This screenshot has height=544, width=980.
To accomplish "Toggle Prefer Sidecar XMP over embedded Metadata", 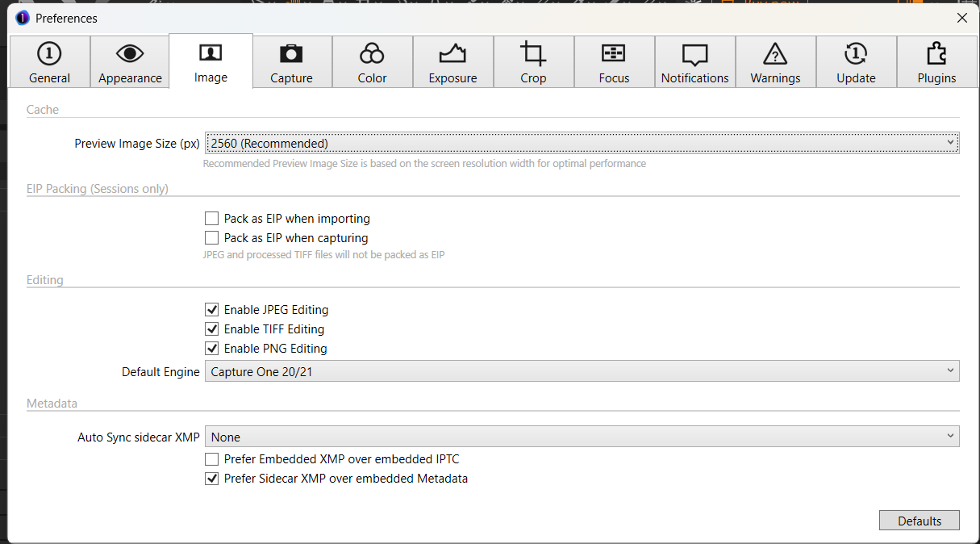I will tap(212, 479).
